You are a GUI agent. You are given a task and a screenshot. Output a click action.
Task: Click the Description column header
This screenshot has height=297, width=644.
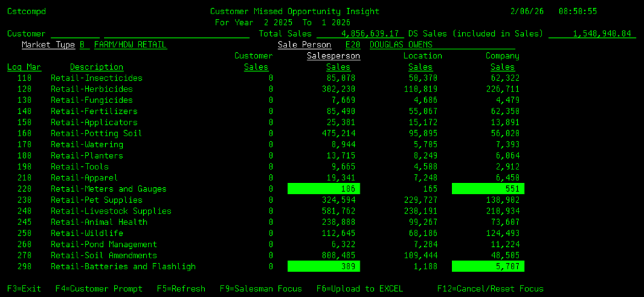point(96,67)
